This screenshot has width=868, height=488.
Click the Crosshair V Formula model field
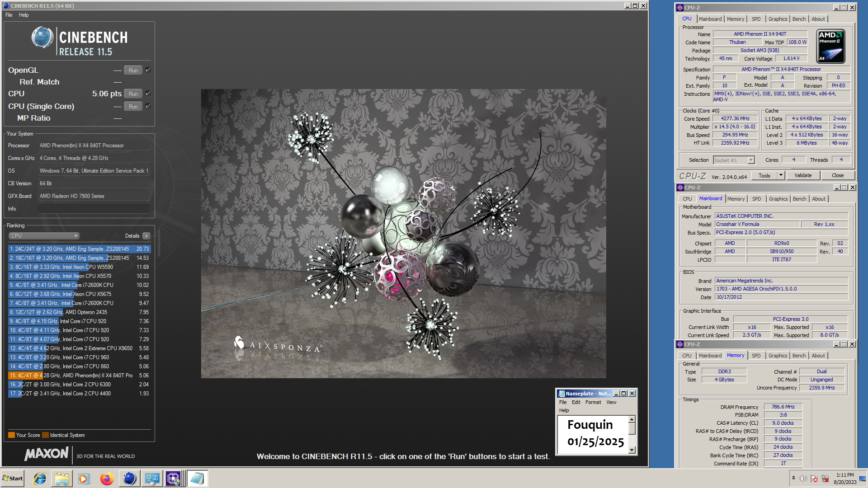[757, 224]
